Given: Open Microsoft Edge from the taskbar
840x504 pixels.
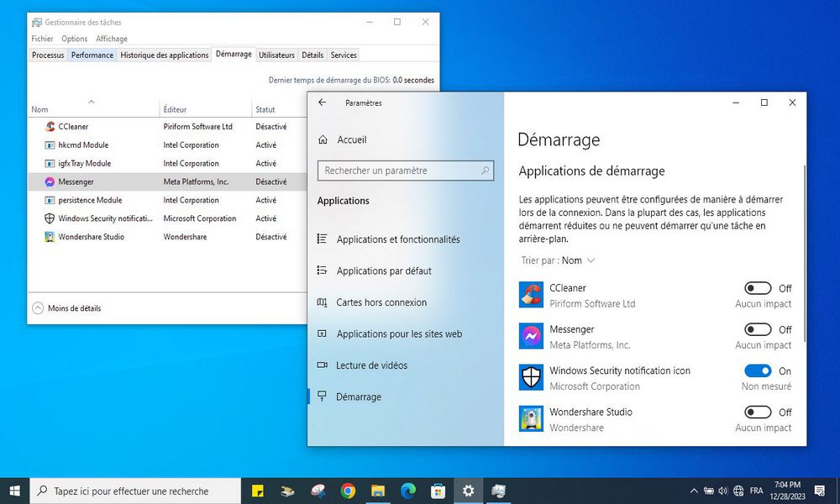Looking at the screenshot, I should click(x=408, y=491).
